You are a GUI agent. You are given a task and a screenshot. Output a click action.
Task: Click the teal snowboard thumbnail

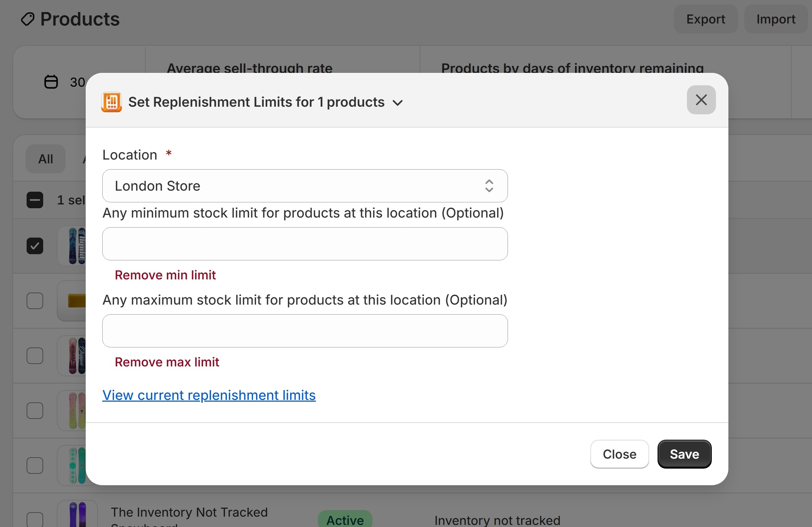77,466
